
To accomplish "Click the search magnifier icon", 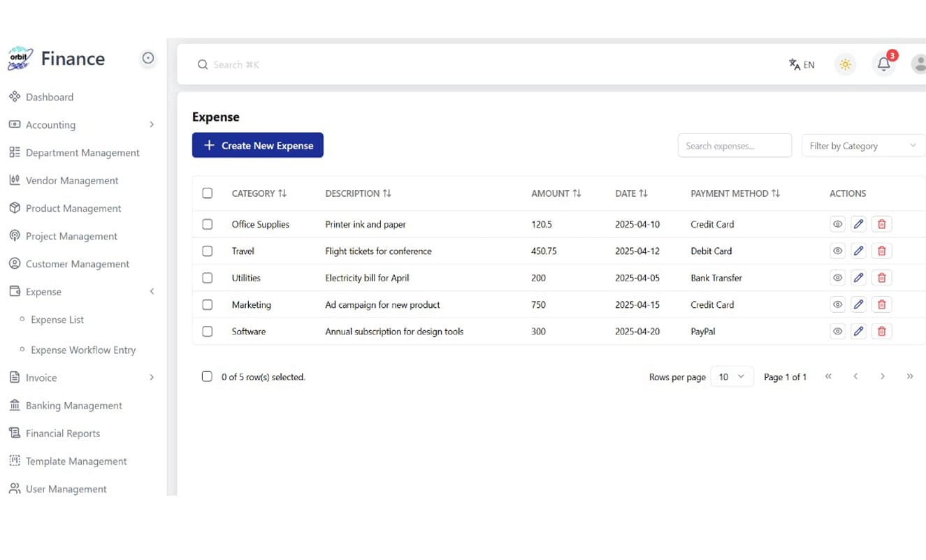I will point(203,65).
